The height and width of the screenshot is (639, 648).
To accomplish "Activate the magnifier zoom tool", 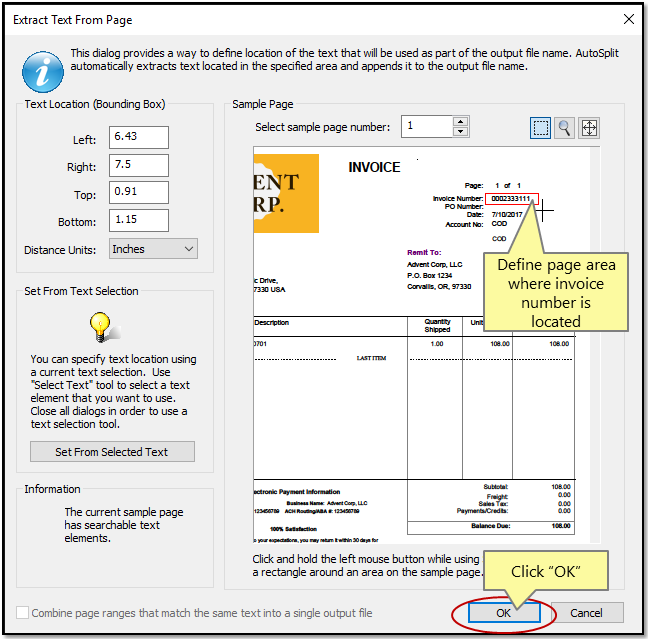I will pyautogui.click(x=564, y=128).
